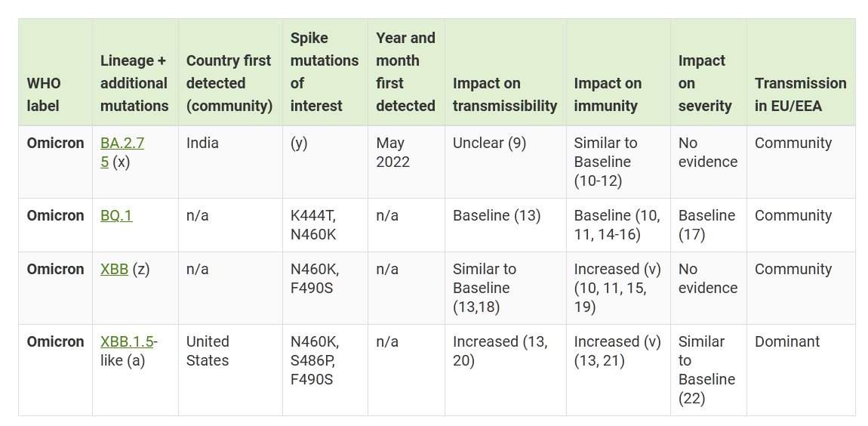Viewport: 868px width, 426px height.
Task: Click the "Spike mutations of interest" header
Action: click(x=325, y=72)
